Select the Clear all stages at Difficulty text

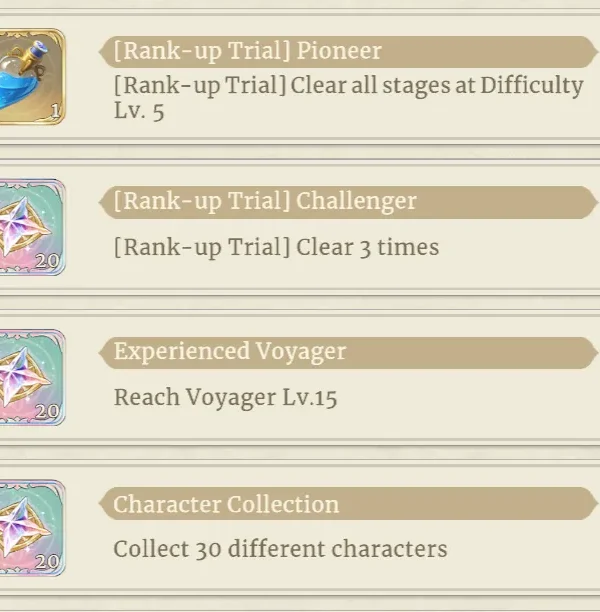[x=437, y=86]
